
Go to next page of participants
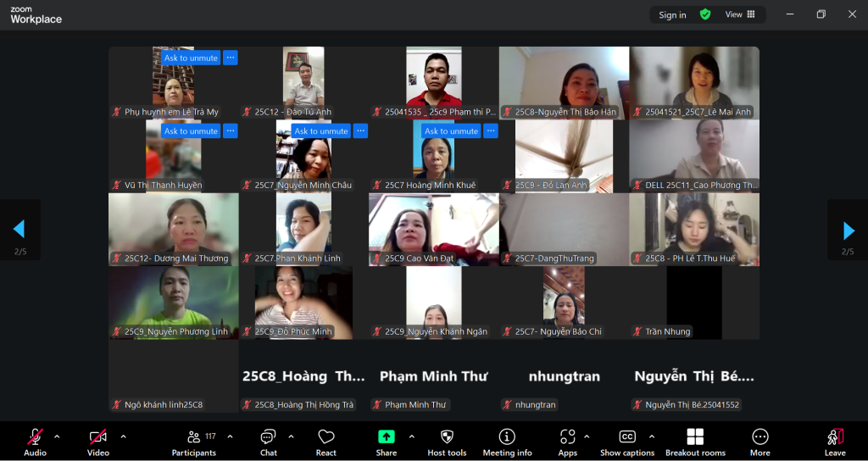848,230
